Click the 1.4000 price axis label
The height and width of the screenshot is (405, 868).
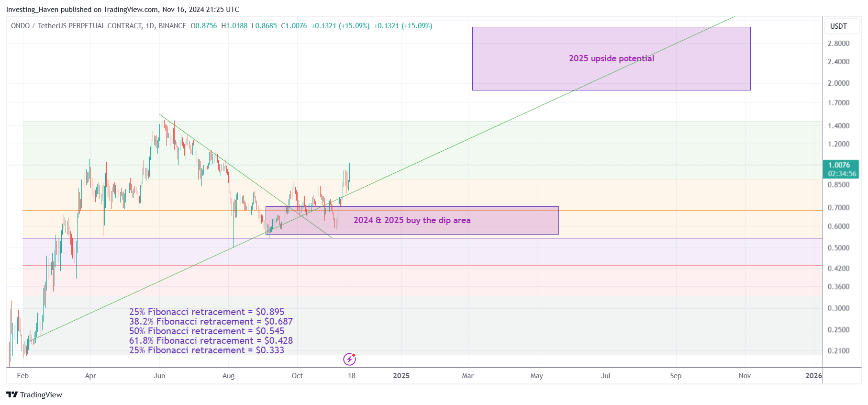[x=839, y=125]
